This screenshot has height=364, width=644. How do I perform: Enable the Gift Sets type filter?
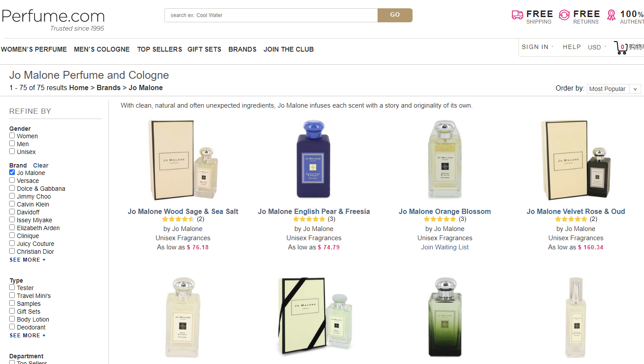(x=12, y=311)
